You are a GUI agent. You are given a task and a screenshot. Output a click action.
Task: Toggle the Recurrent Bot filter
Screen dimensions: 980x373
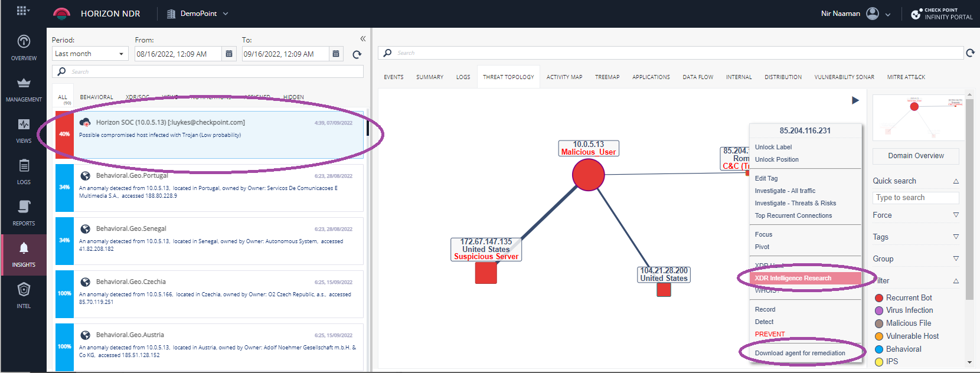(879, 298)
